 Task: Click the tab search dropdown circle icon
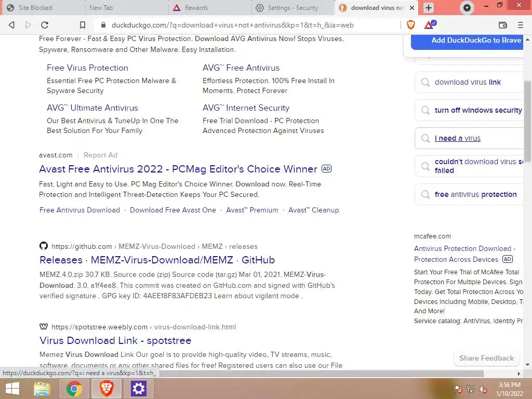click(x=467, y=8)
